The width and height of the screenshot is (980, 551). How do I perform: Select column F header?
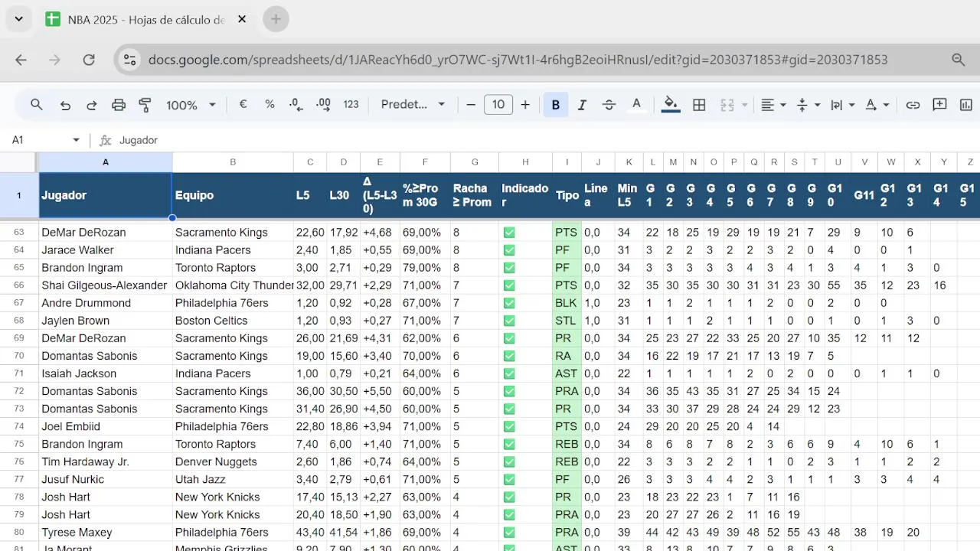pyautogui.click(x=425, y=161)
